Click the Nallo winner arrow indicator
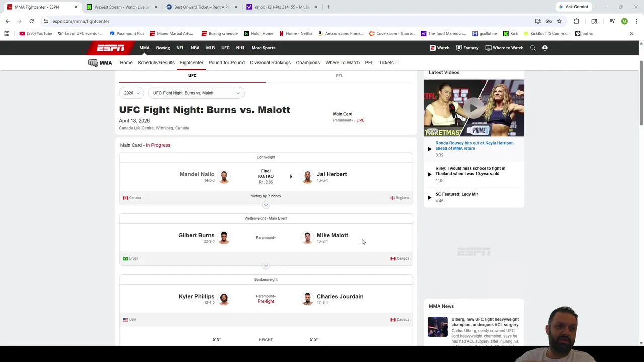644x362 pixels. 291,177
